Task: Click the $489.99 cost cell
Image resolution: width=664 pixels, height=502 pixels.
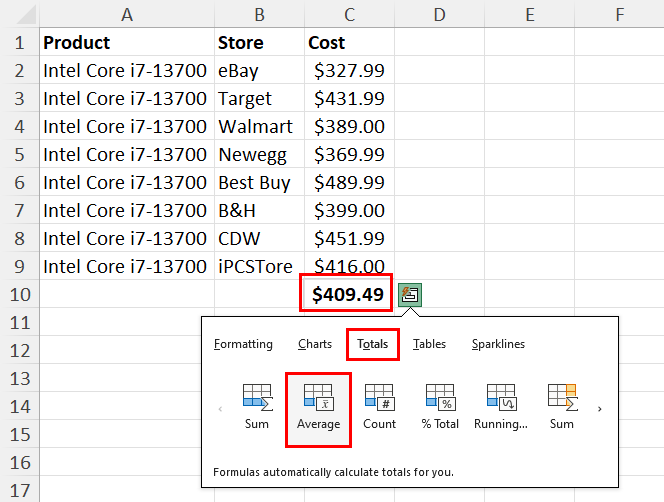Action: click(349, 183)
